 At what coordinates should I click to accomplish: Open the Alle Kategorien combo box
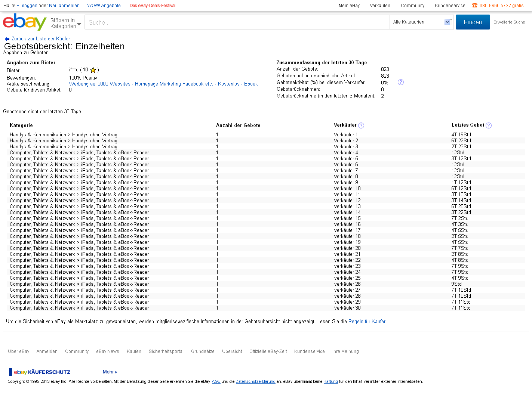coord(421,22)
